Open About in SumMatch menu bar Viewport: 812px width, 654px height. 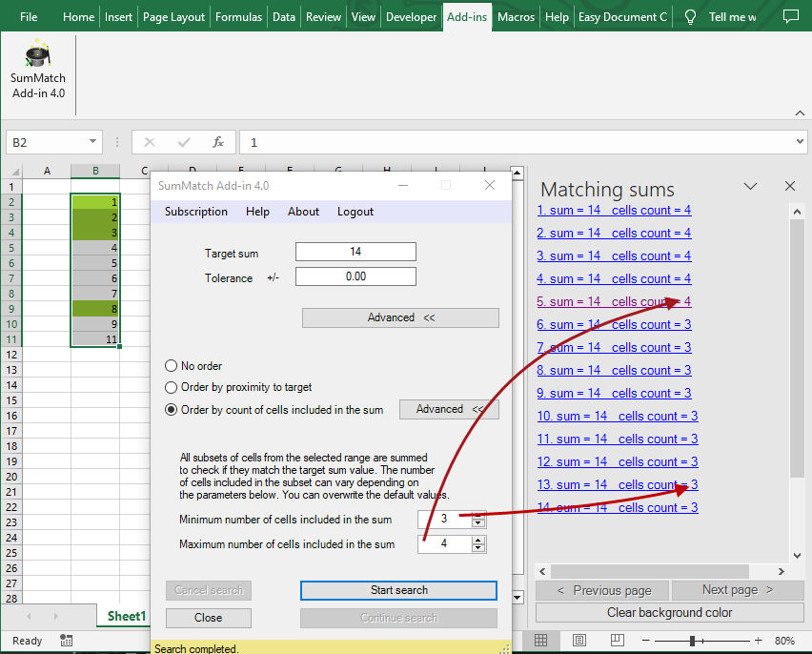(x=303, y=212)
